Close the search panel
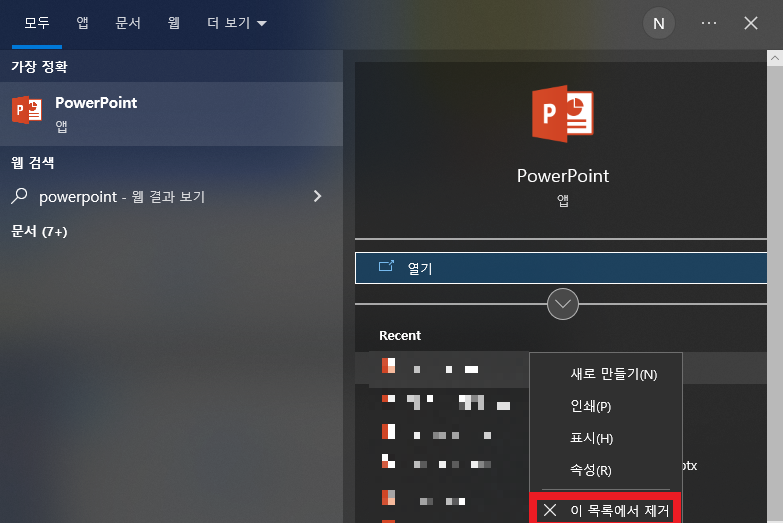Image resolution: width=783 pixels, height=523 pixels. (751, 23)
